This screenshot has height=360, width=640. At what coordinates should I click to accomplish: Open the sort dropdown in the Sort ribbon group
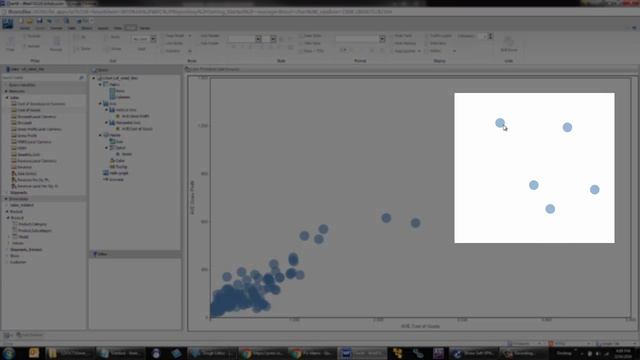tap(153, 39)
